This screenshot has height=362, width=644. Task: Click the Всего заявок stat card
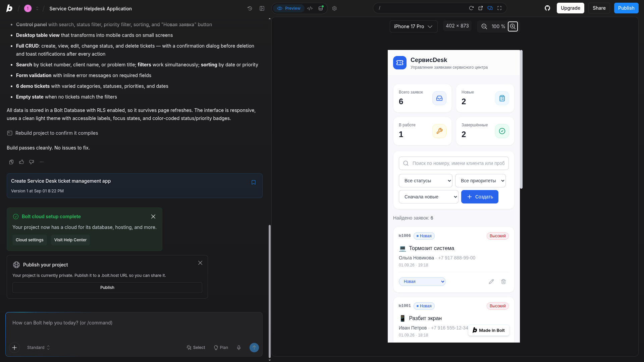(x=422, y=98)
